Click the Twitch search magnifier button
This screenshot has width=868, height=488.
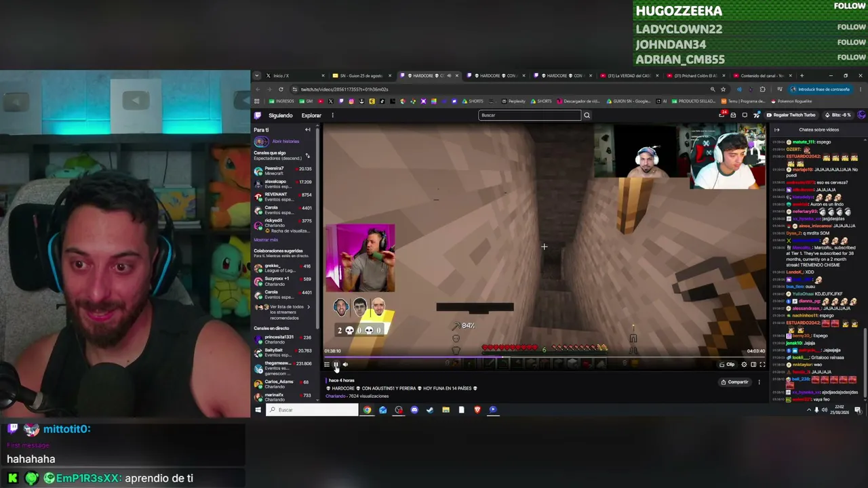[x=587, y=115]
